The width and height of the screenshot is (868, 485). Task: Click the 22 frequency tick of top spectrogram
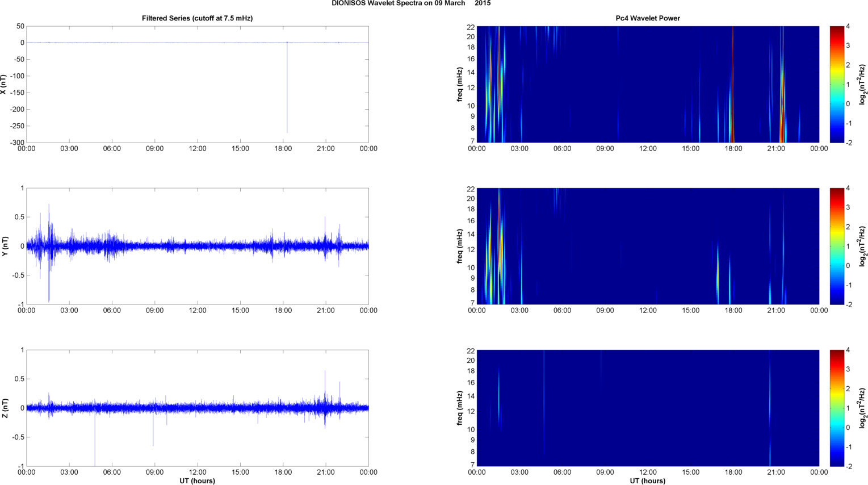click(x=471, y=27)
